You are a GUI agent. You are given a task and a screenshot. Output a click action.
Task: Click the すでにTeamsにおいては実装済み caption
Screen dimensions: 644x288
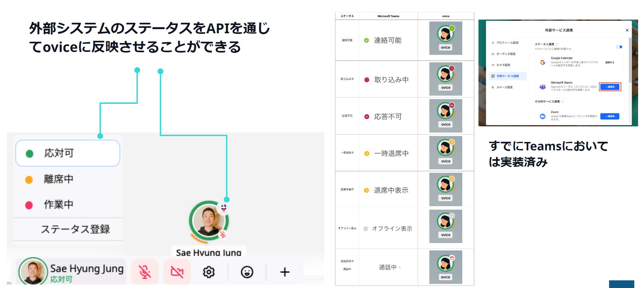coord(548,154)
